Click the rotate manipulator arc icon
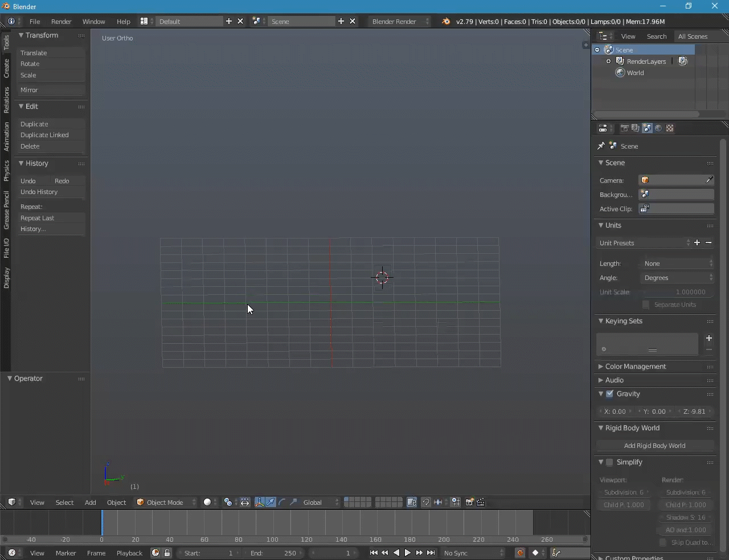This screenshot has height=560, width=729. [x=282, y=502]
